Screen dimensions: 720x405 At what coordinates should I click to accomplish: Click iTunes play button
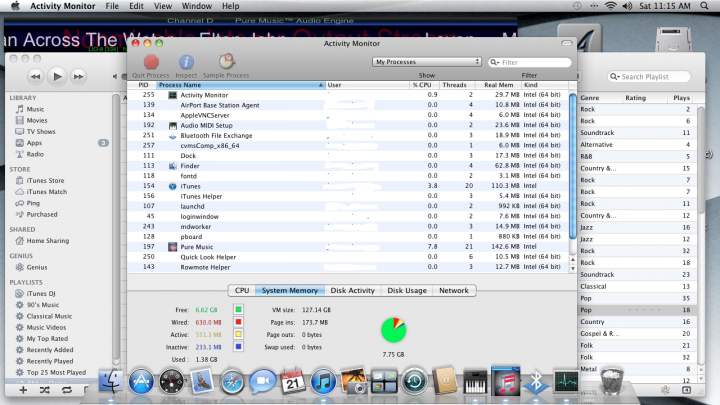tap(57, 76)
